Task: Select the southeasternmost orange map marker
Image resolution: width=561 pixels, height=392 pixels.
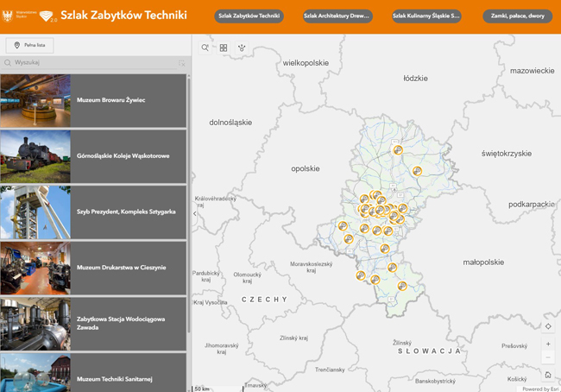Action: [x=402, y=286]
